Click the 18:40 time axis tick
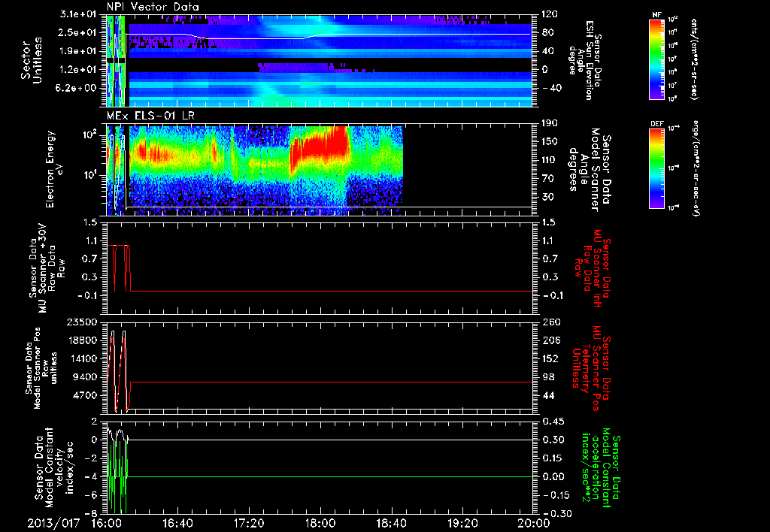 [391, 523]
